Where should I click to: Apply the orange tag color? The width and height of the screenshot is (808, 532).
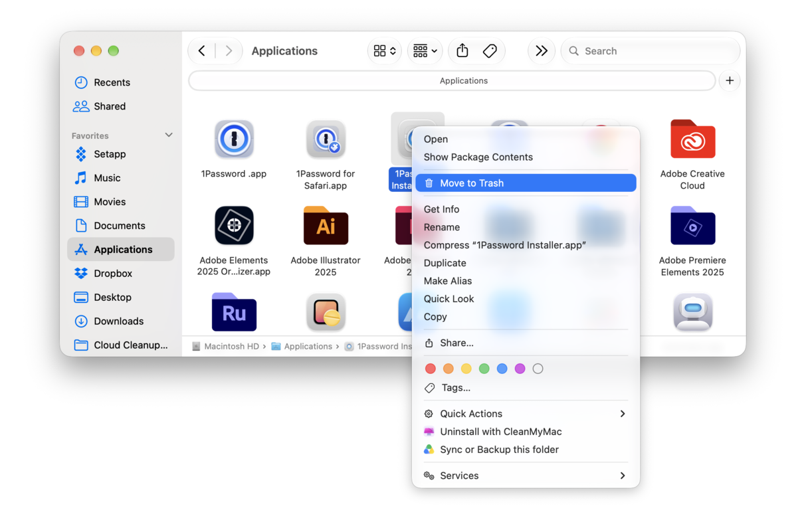point(449,369)
